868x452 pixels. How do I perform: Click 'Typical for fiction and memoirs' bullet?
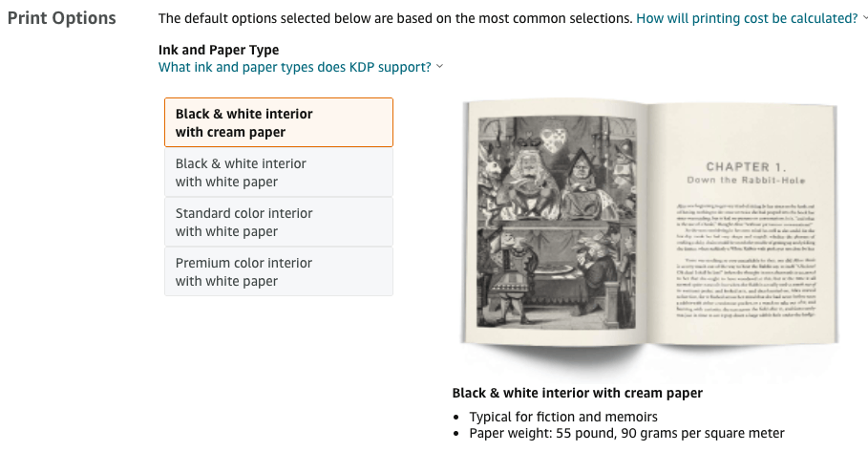coord(563,417)
